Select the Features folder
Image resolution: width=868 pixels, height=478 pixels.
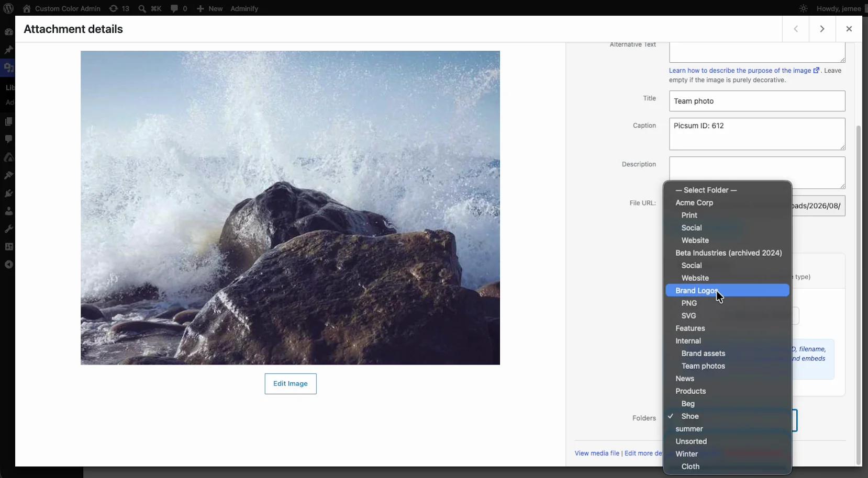[x=727, y=328]
